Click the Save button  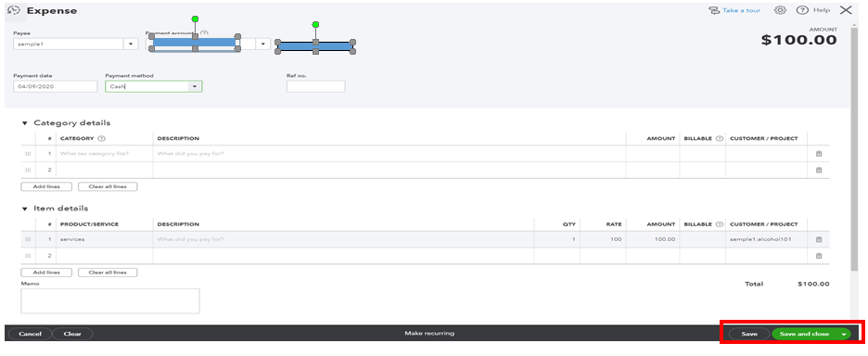749,334
